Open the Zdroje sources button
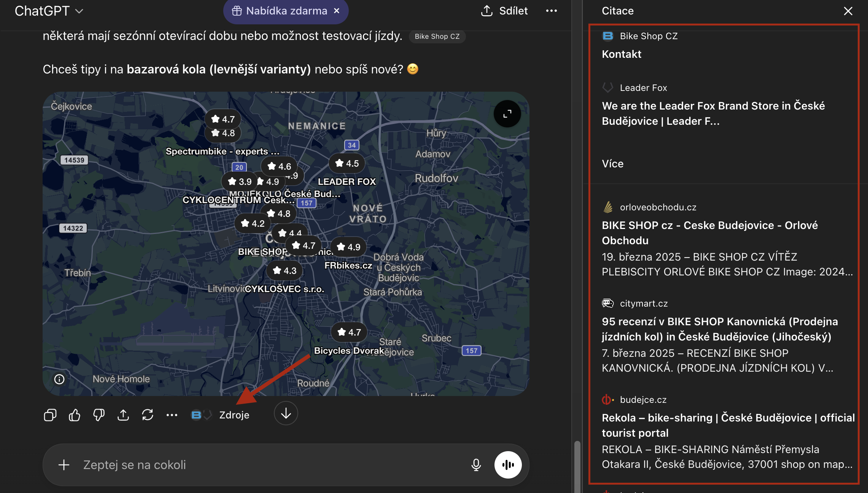Viewport: 868px width, 493px height. pyautogui.click(x=234, y=415)
